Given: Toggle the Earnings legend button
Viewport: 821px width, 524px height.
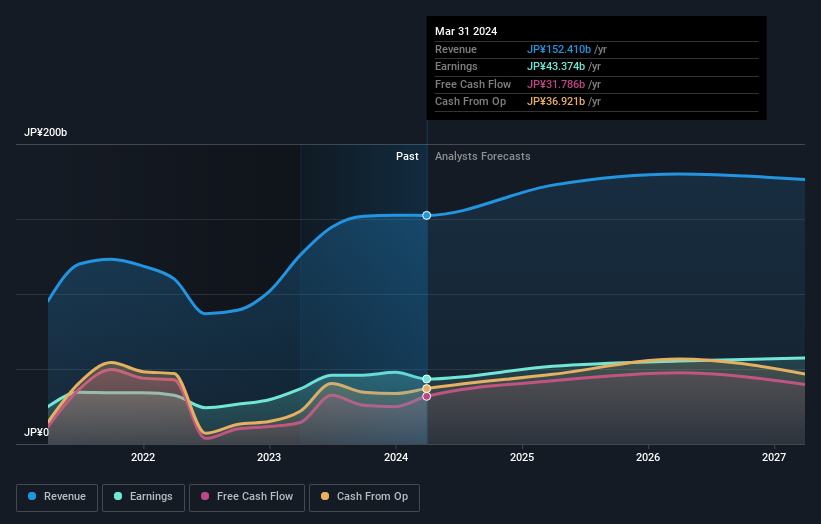Looking at the screenshot, I should tap(143, 497).
